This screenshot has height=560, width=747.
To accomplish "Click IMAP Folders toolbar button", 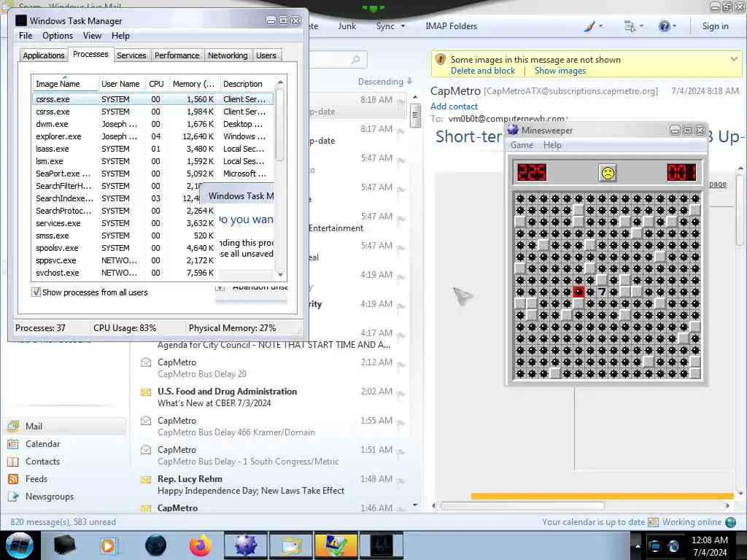I will coord(451,26).
